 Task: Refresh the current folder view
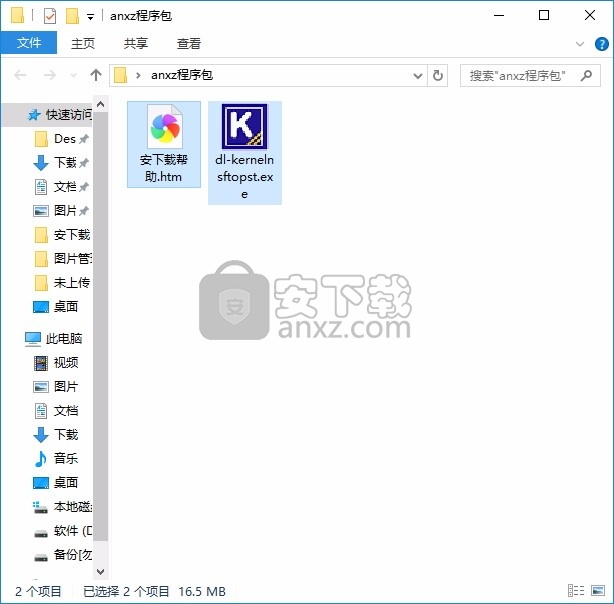pos(438,75)
